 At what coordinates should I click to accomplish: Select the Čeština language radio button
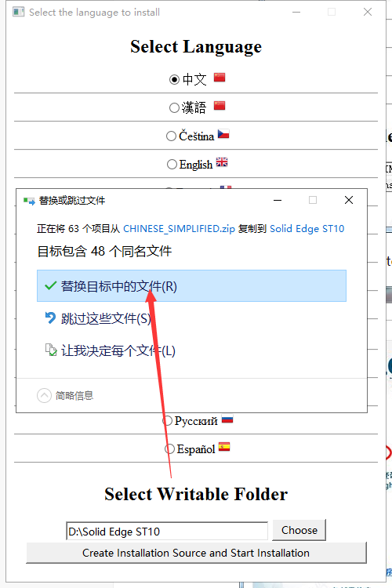point(171,136)
